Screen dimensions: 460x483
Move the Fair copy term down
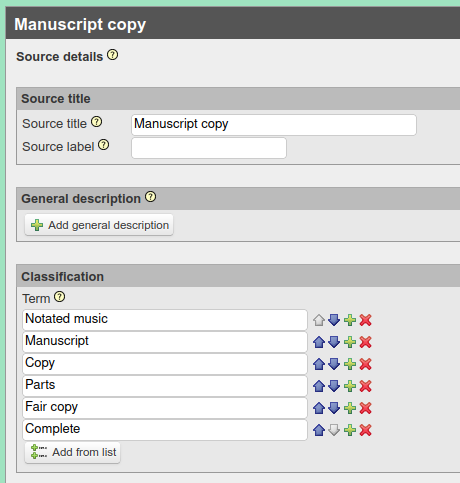(334, 408)
